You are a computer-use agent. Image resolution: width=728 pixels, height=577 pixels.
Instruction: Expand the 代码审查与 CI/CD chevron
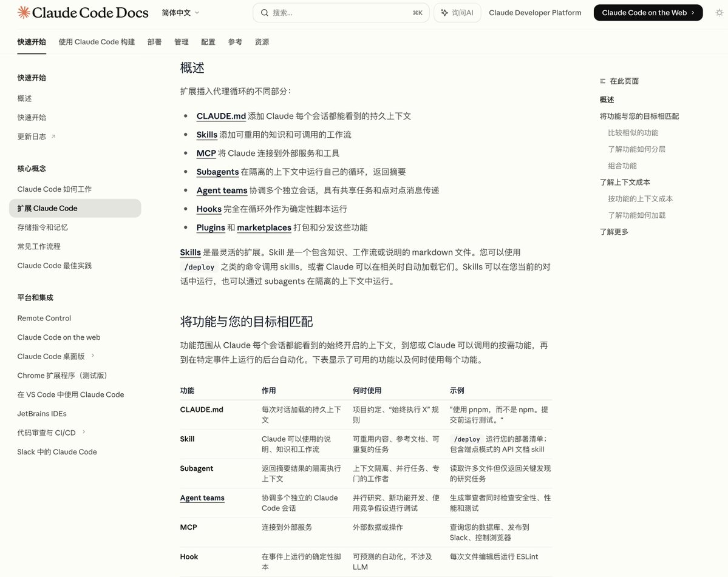(84, 432)
